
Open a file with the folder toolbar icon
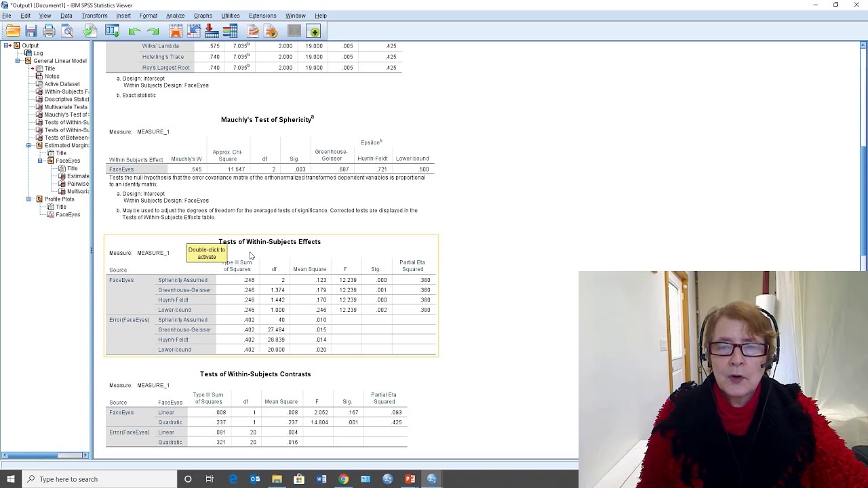click(x=13, y=31)
